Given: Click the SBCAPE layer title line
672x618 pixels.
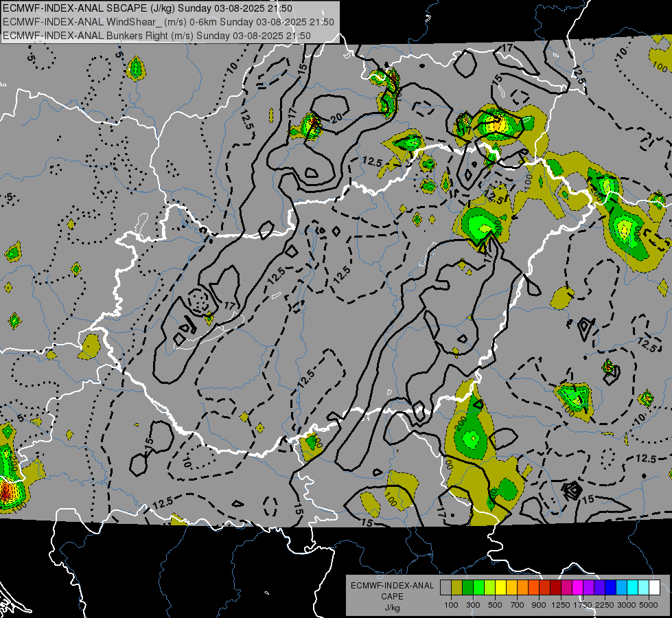Looking at the screenshot, I should (148, 8).
